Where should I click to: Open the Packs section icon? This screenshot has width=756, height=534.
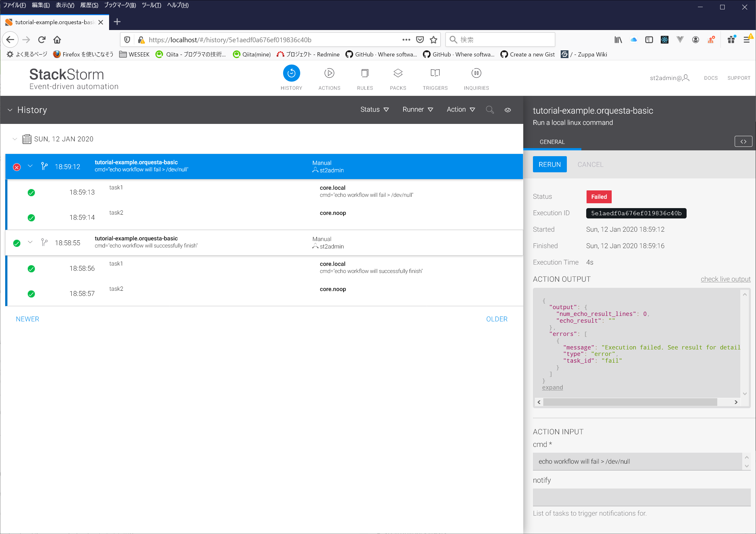[x=398, y=73]
